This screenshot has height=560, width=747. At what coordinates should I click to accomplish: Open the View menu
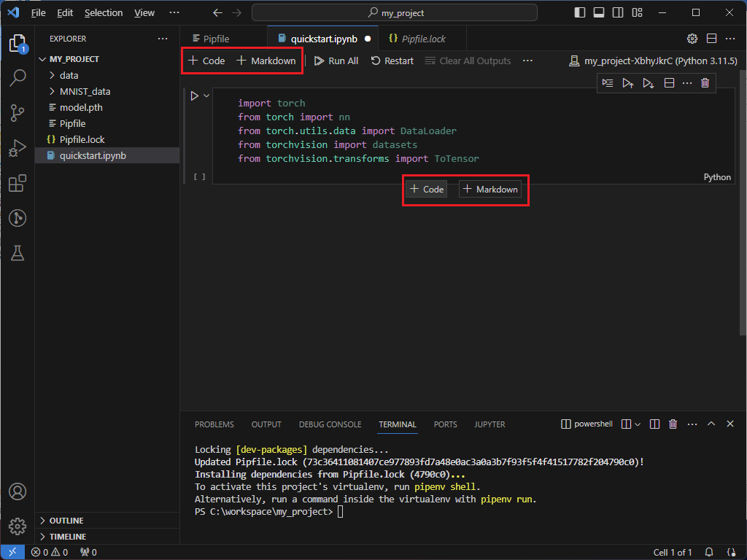coord(144,13)
